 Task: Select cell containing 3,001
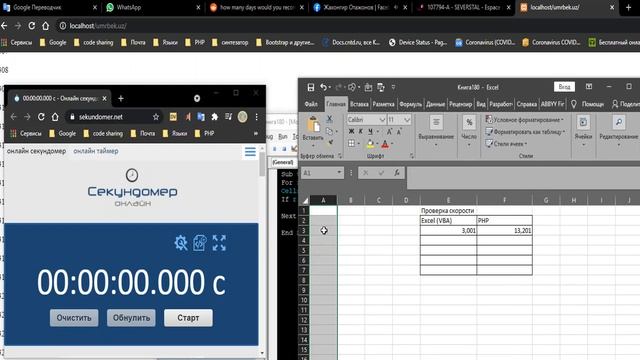[448, 231]
